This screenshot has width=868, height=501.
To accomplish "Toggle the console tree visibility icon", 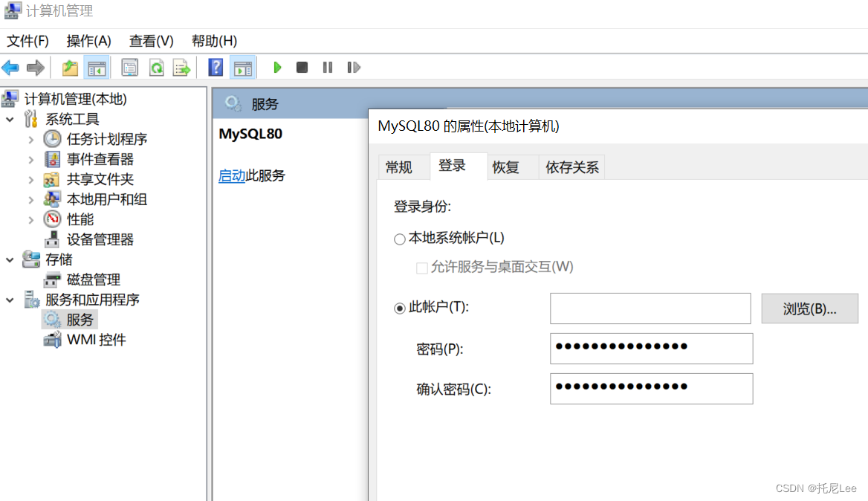I will pos(97,67).
